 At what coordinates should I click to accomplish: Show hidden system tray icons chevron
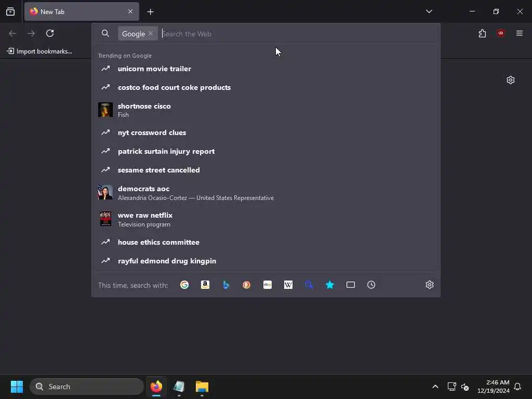(435, 387)
